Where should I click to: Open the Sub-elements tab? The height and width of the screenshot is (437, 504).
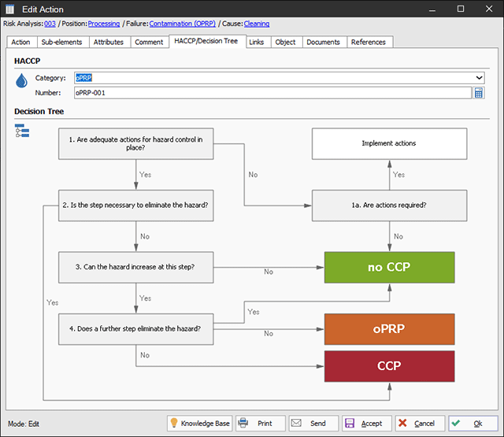61,42
